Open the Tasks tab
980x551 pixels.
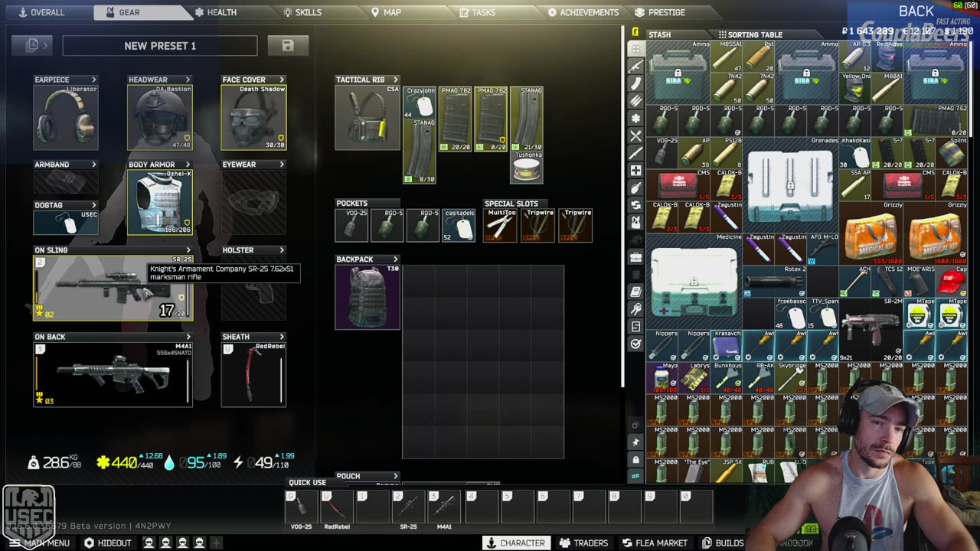477,12
